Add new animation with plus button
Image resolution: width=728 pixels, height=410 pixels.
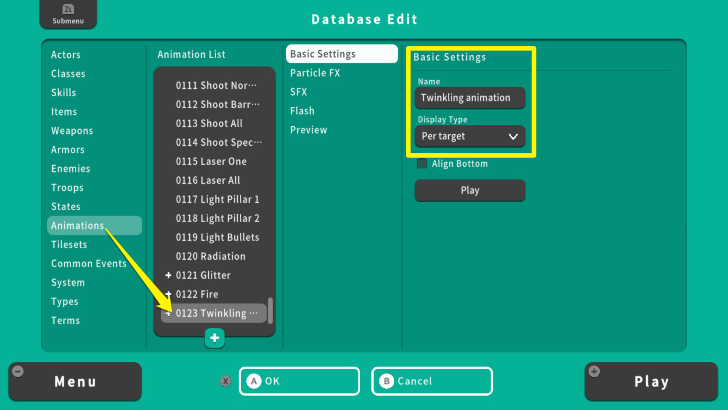point(214,338)
